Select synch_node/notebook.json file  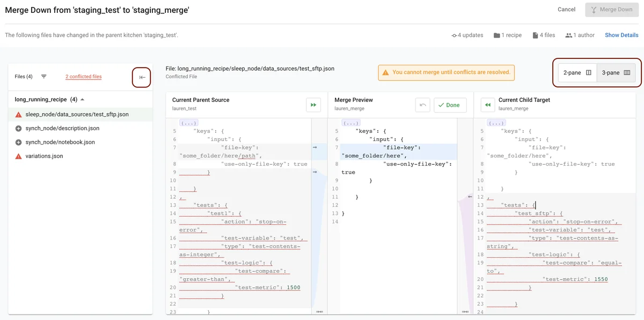coord(60,143)
